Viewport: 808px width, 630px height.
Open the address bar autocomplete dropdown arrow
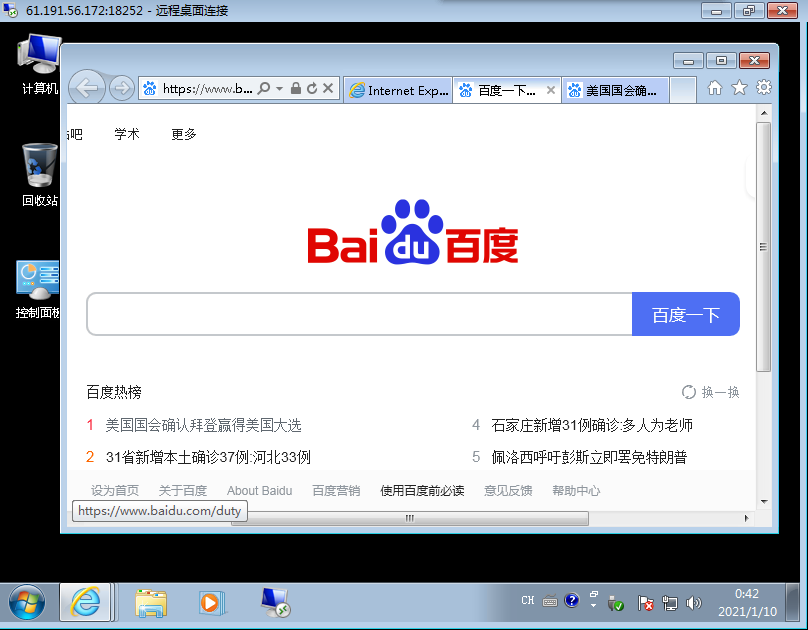click(279, 89)
